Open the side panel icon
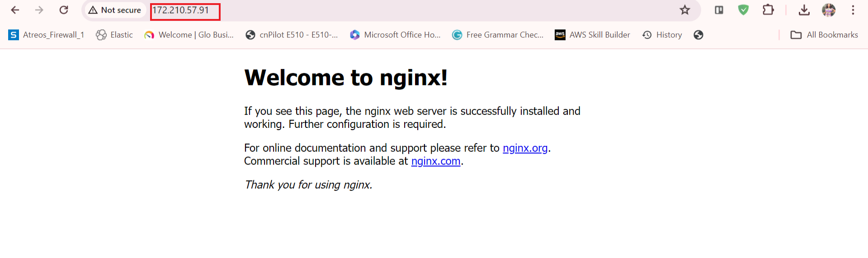 click(x=719, y=10)
